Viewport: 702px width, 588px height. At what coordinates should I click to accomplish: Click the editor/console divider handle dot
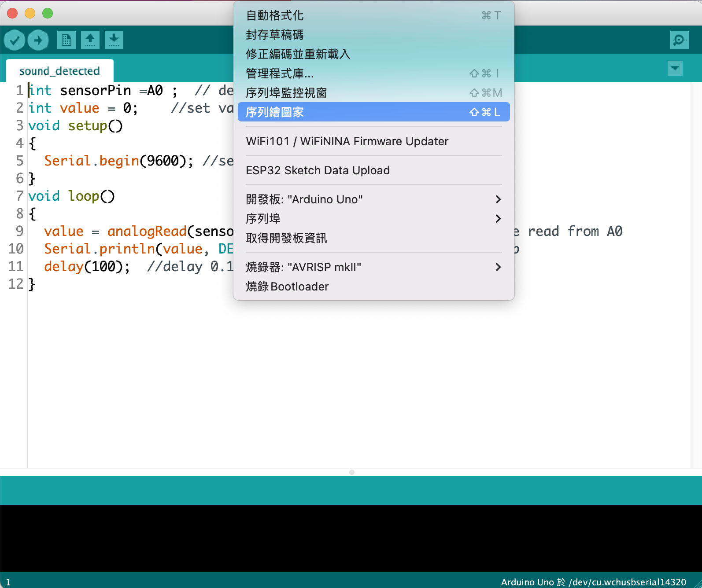pos(351,472)
